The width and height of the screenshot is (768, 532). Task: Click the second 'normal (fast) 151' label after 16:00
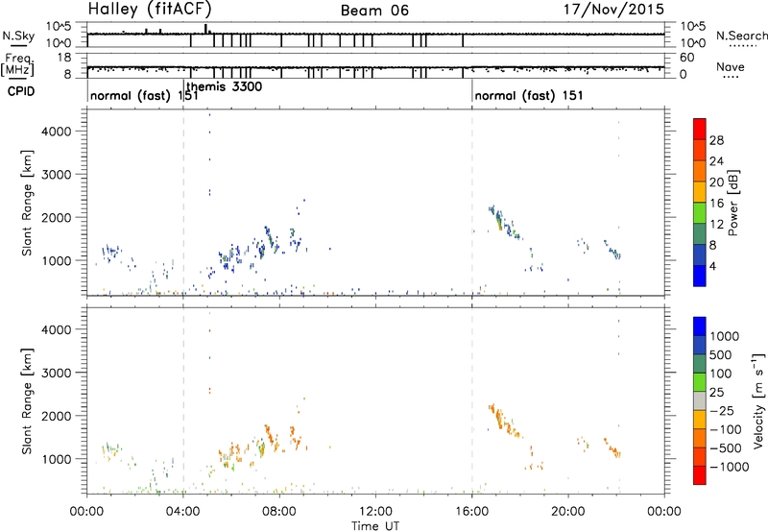529,95
